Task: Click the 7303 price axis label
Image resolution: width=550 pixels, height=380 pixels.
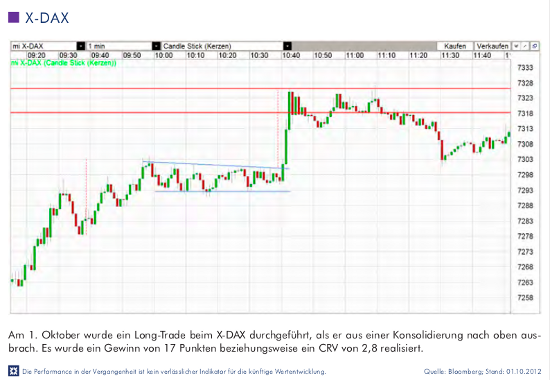Action: click(x=525, y=159)
